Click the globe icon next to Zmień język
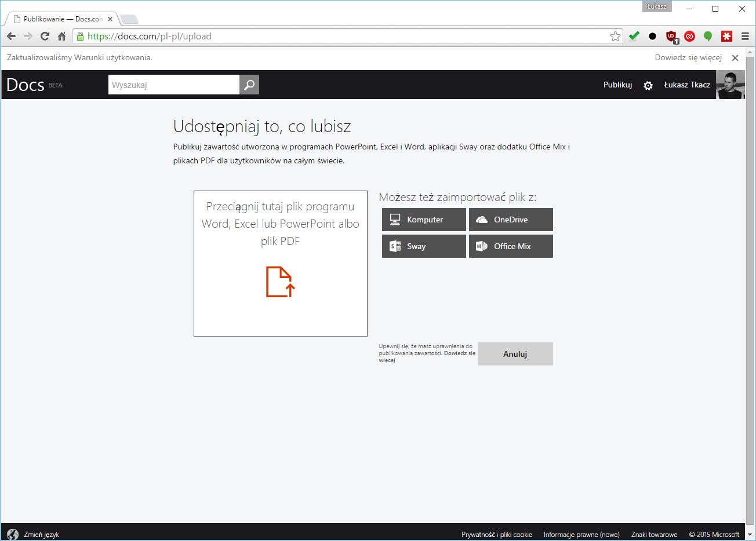Screen dimensions: 756x541 13,534
